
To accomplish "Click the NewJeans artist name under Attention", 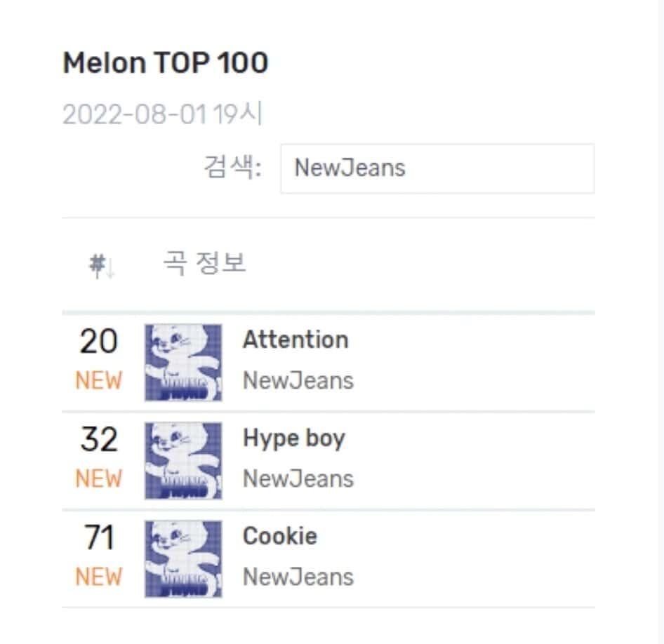I will point(298,381).
